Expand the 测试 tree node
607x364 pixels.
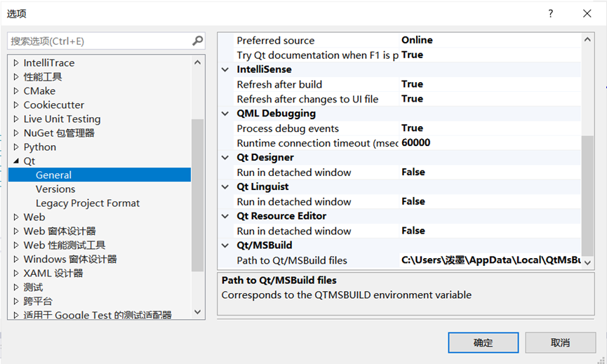click(16, 287)
